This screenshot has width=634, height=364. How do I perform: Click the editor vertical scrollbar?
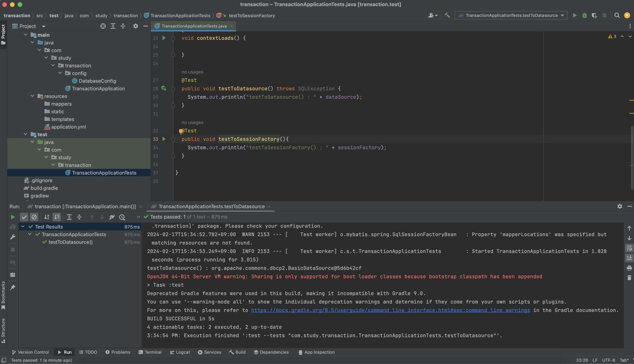[x=632, y=158]
